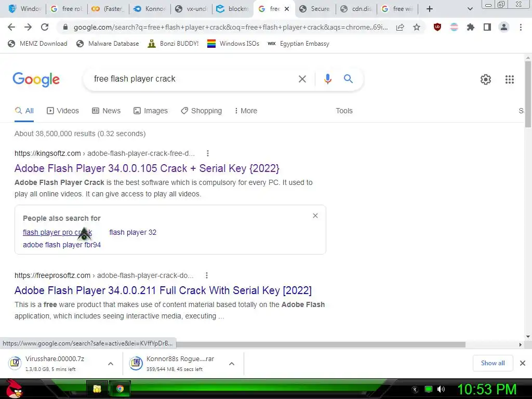Select the Images search tab
Image resolution: width=532 pixels, height=399 pixels.
coord(151,111)
